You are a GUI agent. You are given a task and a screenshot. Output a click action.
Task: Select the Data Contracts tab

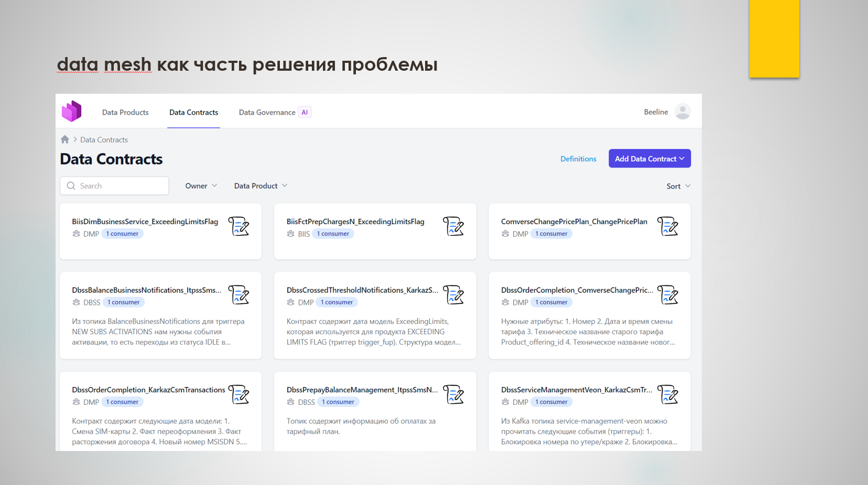pyautogui.click(x=193, y=113)
